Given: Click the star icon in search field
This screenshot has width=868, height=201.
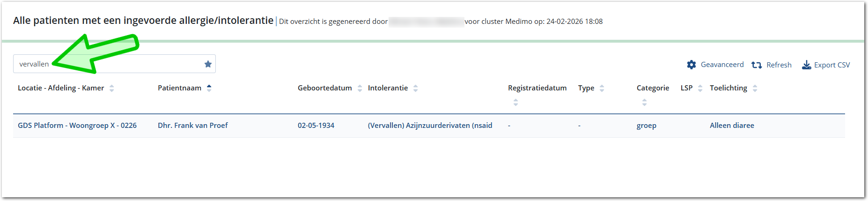Looking at the screenshot, I should tap(208, 64).
